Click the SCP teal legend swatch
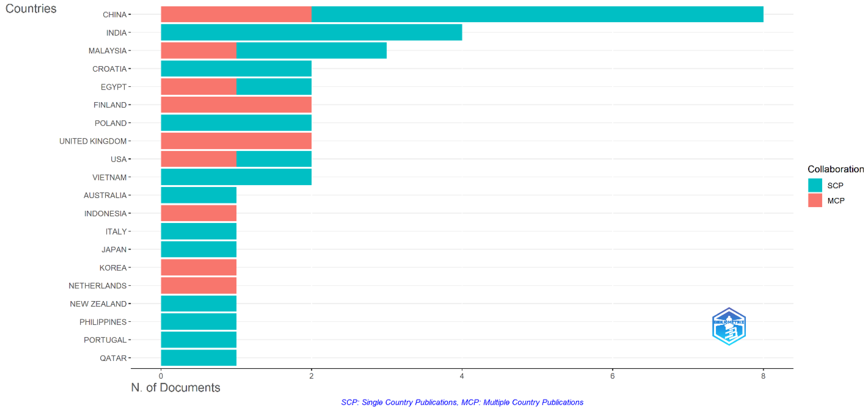Image resolution: width=868 pixels, height=411 pixels. (x=815, y=185)
